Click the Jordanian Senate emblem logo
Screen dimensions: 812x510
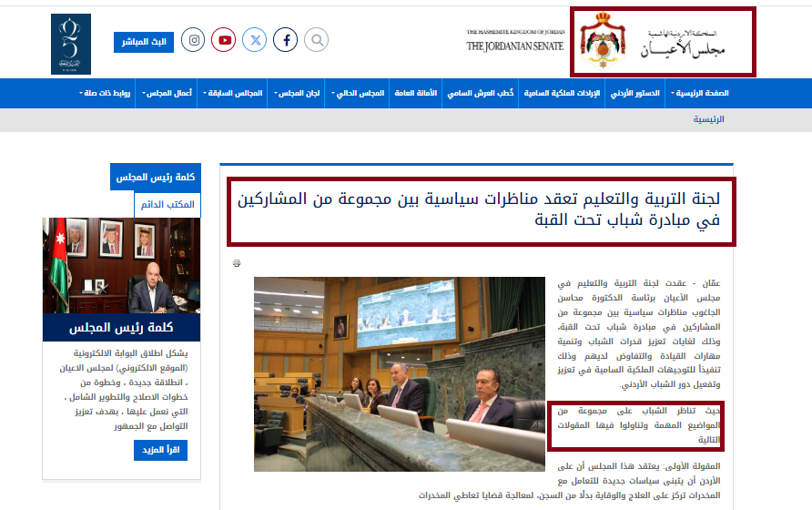[x=663, y=43]
